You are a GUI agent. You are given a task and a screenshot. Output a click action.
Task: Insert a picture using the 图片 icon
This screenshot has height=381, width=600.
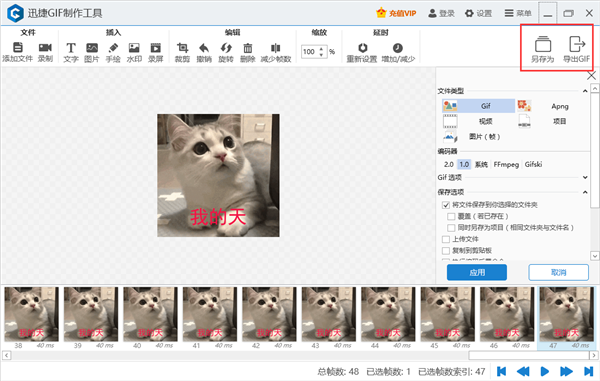pos(92,48)
